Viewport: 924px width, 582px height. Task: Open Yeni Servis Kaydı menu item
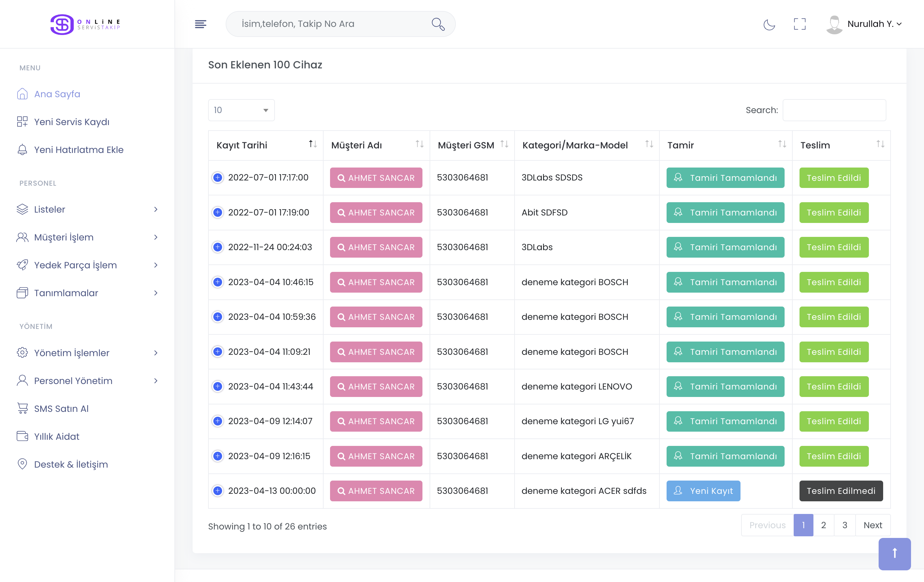point(71,122)
